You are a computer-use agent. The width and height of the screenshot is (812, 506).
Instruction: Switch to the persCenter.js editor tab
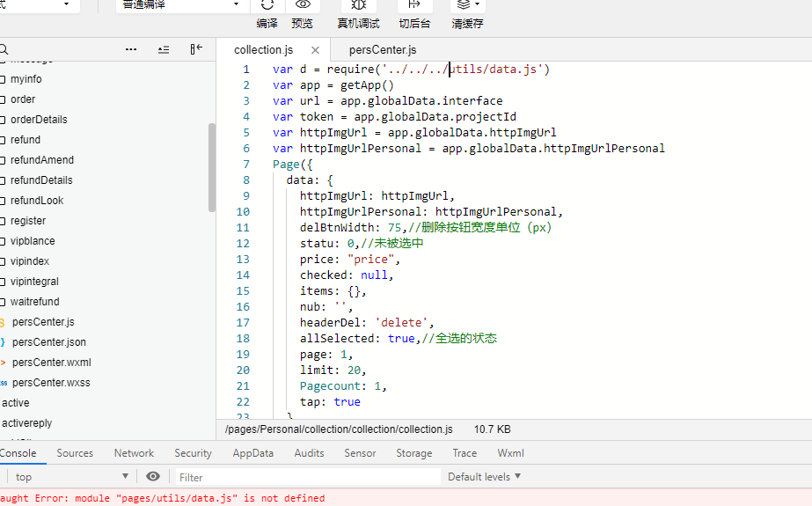[x=383, y=50]
